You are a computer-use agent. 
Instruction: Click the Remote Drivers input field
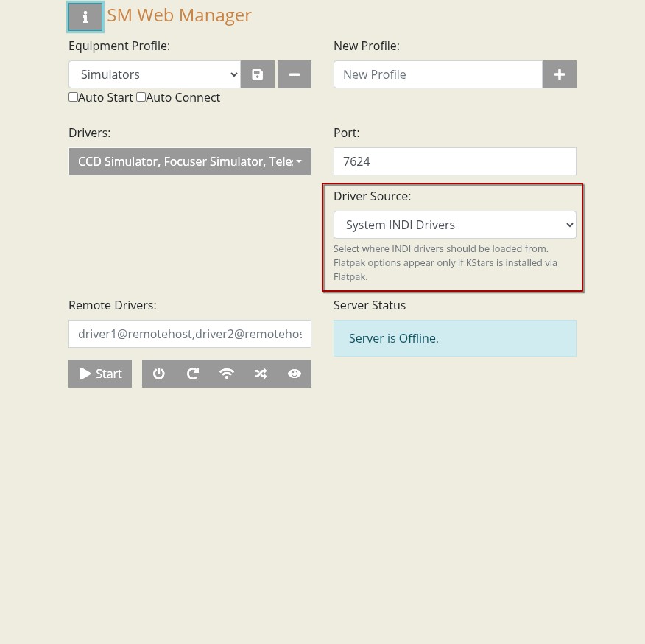[x=190, y=334]
